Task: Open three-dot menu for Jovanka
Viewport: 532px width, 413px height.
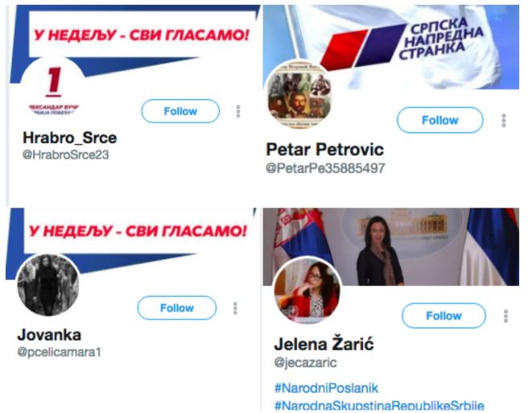Action: tap(235, 308)
